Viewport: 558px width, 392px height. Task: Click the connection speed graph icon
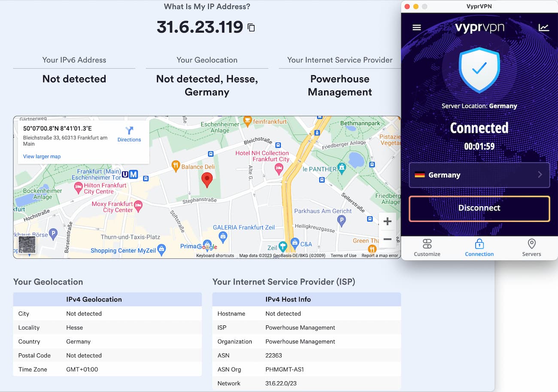click(x=544, y=27)
